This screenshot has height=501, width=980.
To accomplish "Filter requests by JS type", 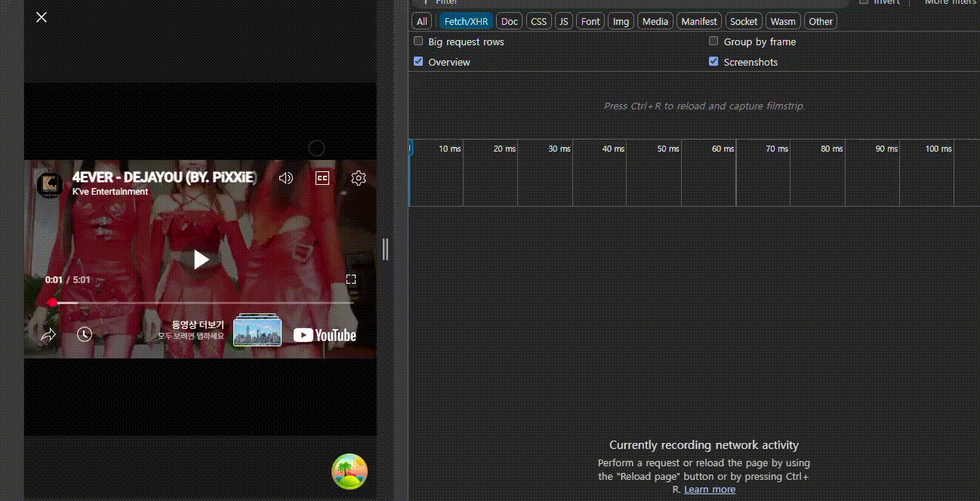I will point(563,21).
